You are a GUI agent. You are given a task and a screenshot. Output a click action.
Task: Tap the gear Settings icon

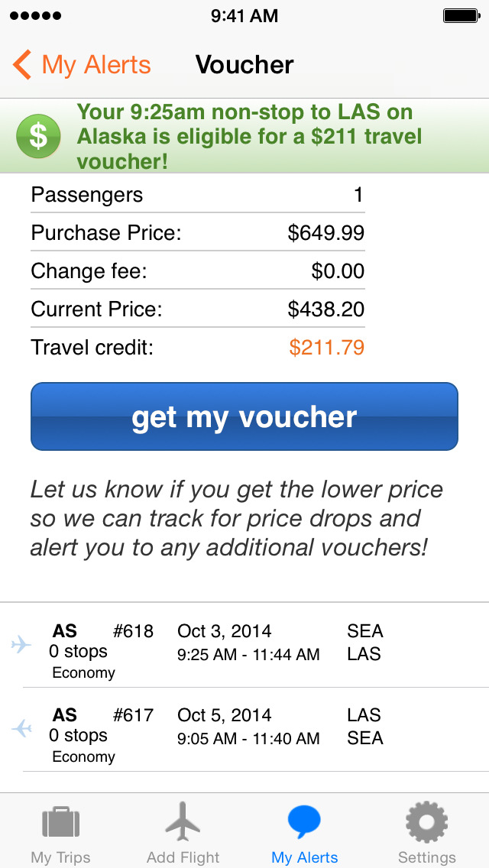tap(426, 822)
